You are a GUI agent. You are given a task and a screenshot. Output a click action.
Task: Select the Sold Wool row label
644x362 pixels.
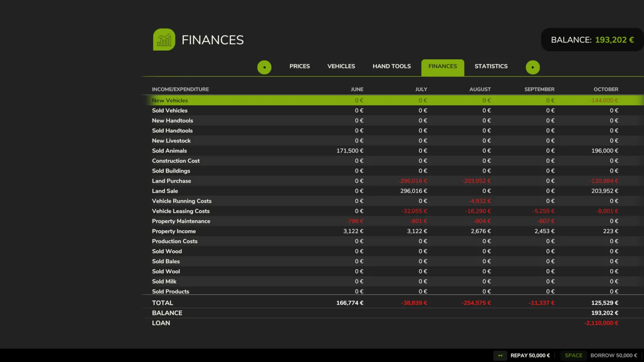[166, 271]
